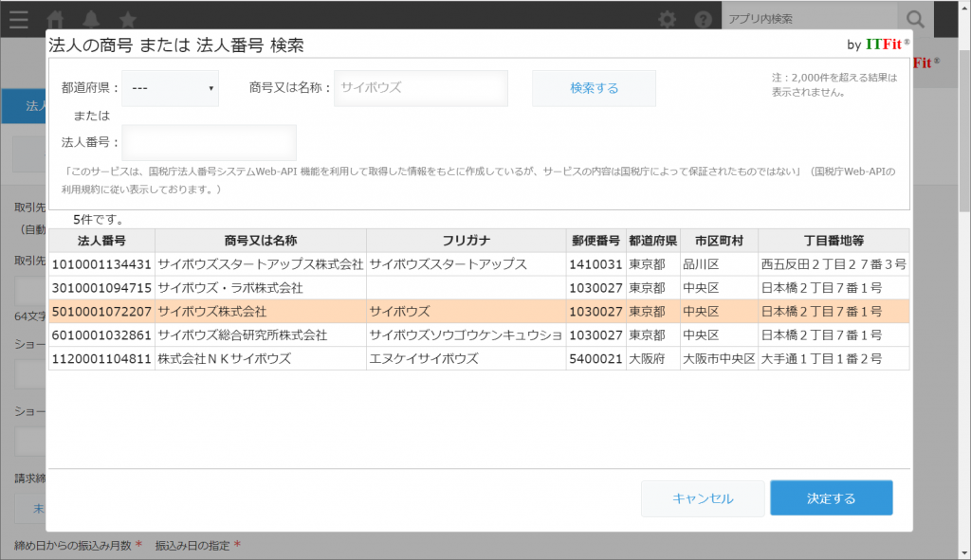Viewport: 971px width, 560px height.
Task: Click furigana サイボウズスタートアップス
Action: [449, 264]
